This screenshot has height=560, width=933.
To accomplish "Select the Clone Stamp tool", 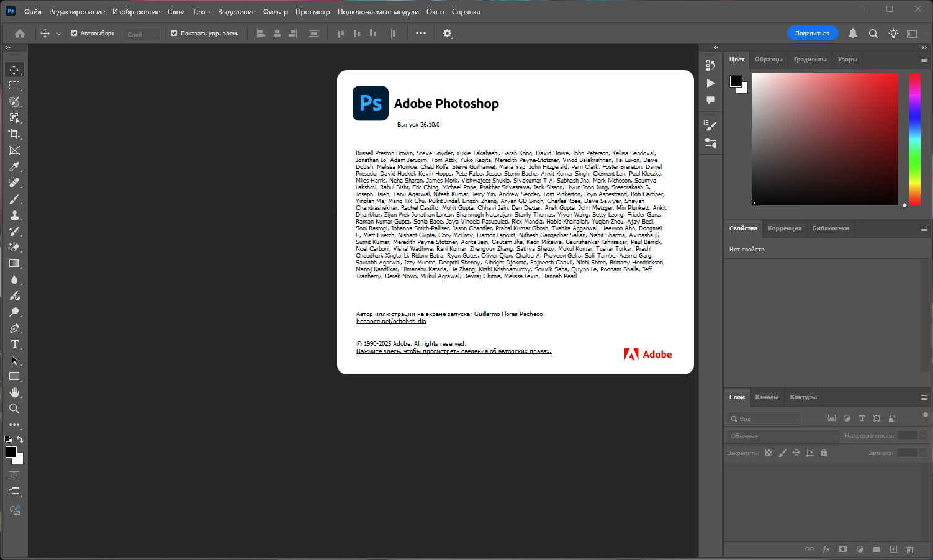I will 14,215.
